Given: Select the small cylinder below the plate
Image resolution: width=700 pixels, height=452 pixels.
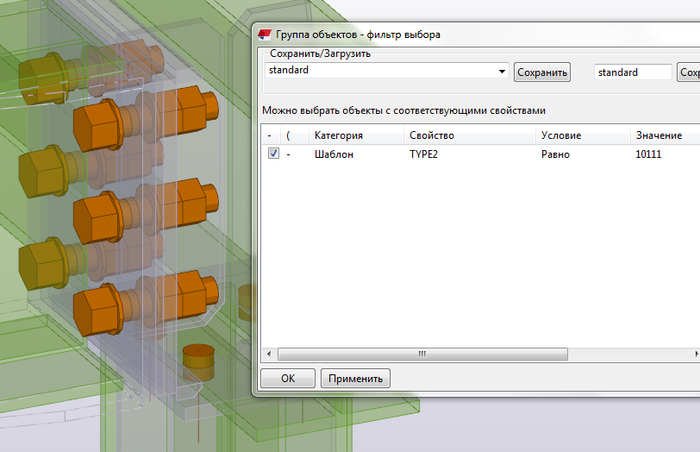Looking at the screenshot, I should (x=198, y=362).
